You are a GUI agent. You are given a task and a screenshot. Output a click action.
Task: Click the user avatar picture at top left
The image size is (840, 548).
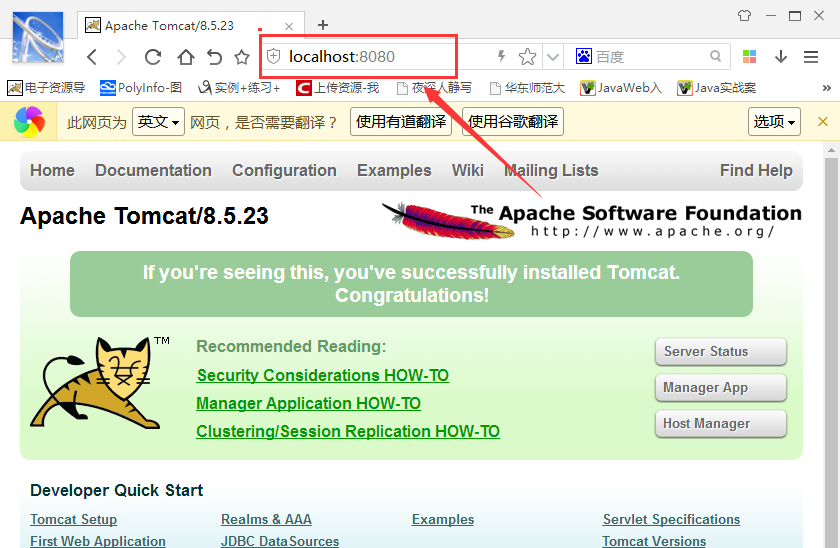pos(38,37)
